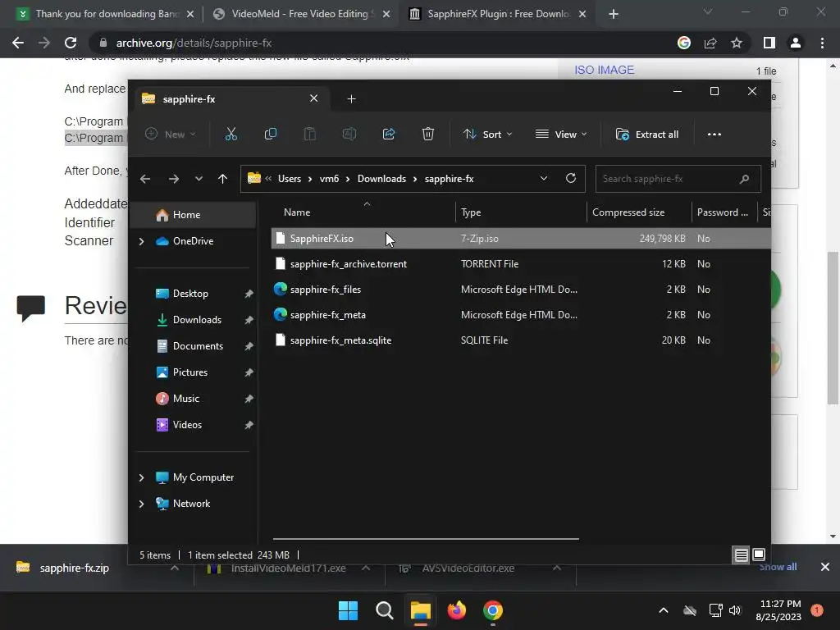Click the Copy icon in Explorer toolbar
The image size is (840, 630).
click(x=271, y=134)
